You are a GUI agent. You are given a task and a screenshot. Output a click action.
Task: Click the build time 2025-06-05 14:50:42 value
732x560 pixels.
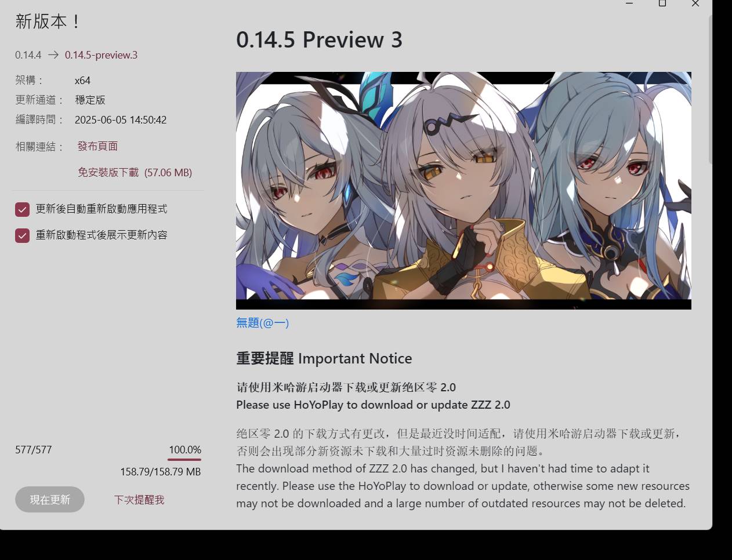pos(121,120)
